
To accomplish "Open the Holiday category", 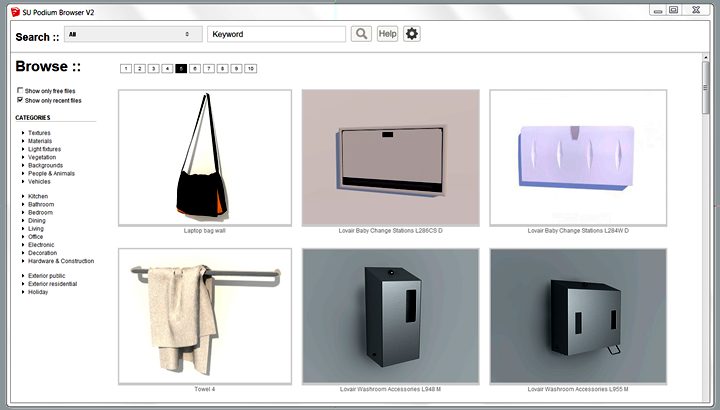I will click(x=38, y=292).
